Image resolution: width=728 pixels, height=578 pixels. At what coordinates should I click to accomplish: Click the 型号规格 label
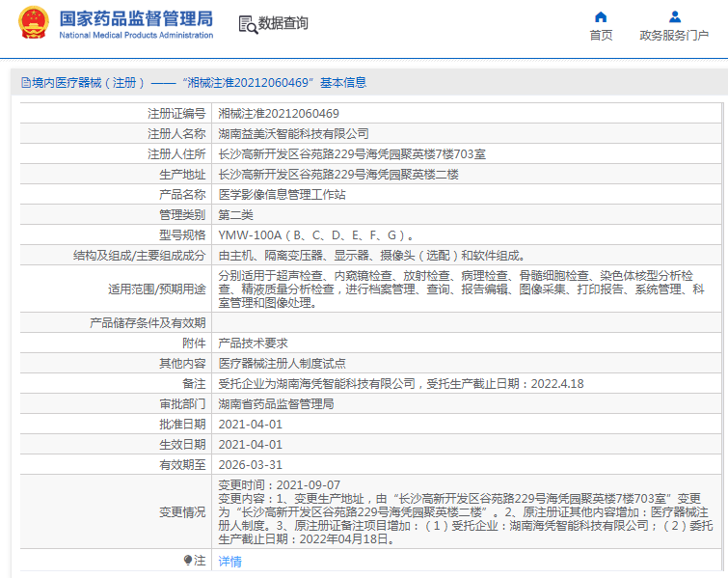[182, 235]
